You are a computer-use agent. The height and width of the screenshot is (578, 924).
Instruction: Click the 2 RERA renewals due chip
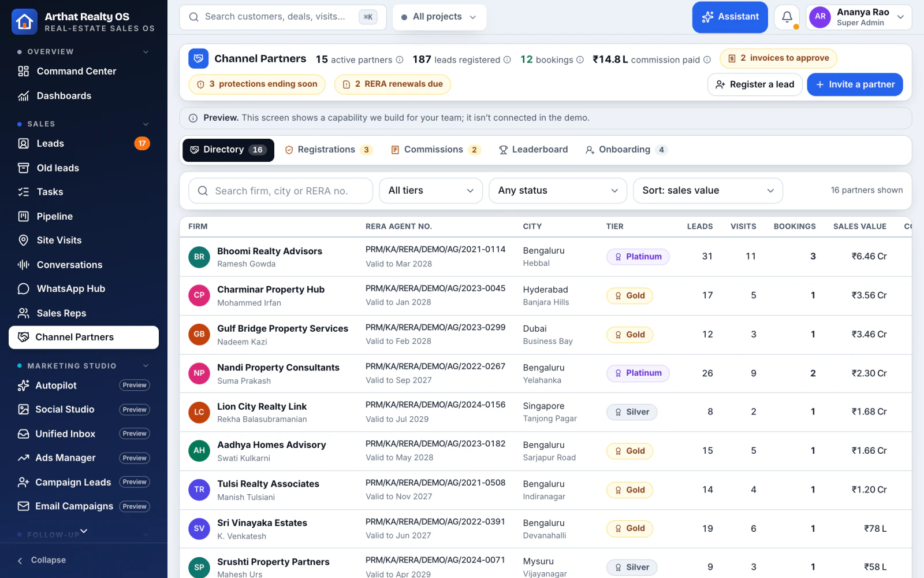click(x=393, y=84)
